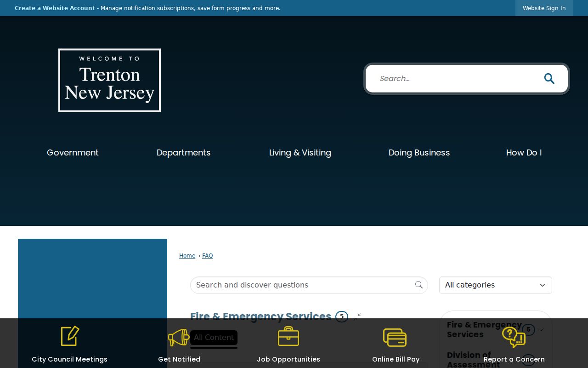Click the Get Notified megaphone icon
The width and height of the screenshot is (588, 368).
179,337
